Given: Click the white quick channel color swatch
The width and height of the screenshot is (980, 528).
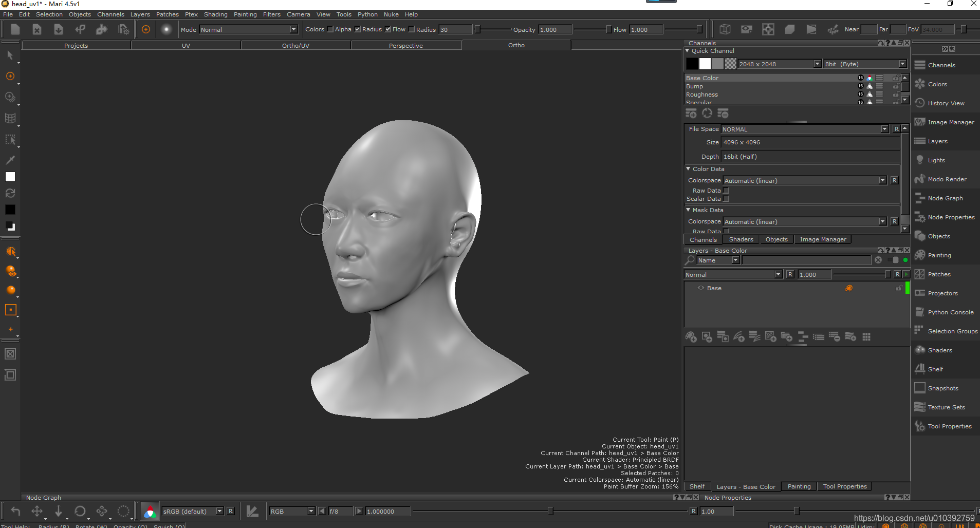Looking at the screenshot, I should tap(705, 64).
